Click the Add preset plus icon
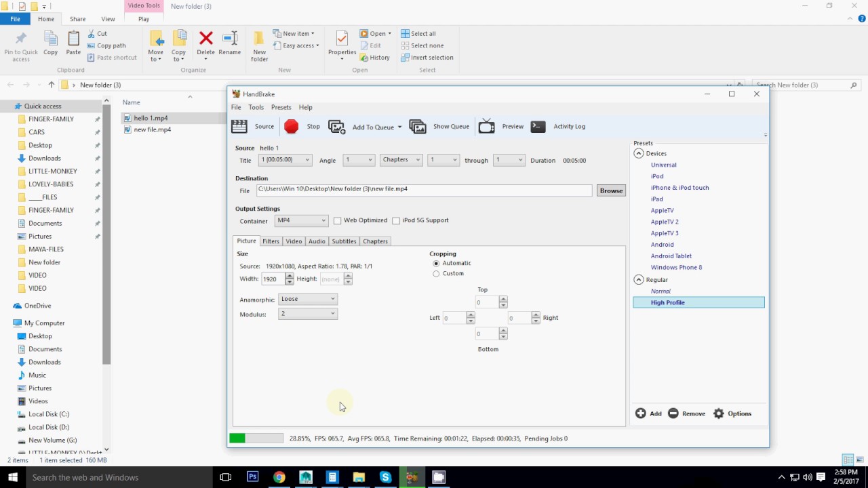The image size is (868, 488). pos(640,413)
